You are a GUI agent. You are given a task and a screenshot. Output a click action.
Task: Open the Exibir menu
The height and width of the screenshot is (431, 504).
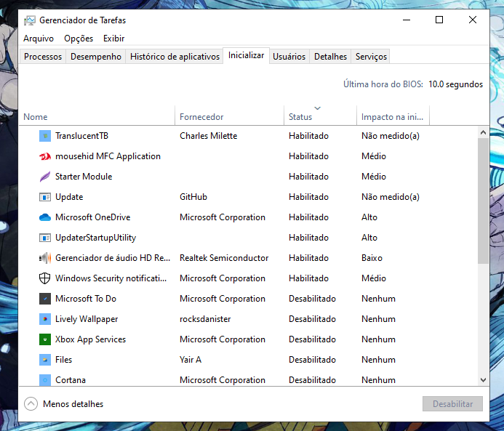pyautogui.click(x=113, y=39)
